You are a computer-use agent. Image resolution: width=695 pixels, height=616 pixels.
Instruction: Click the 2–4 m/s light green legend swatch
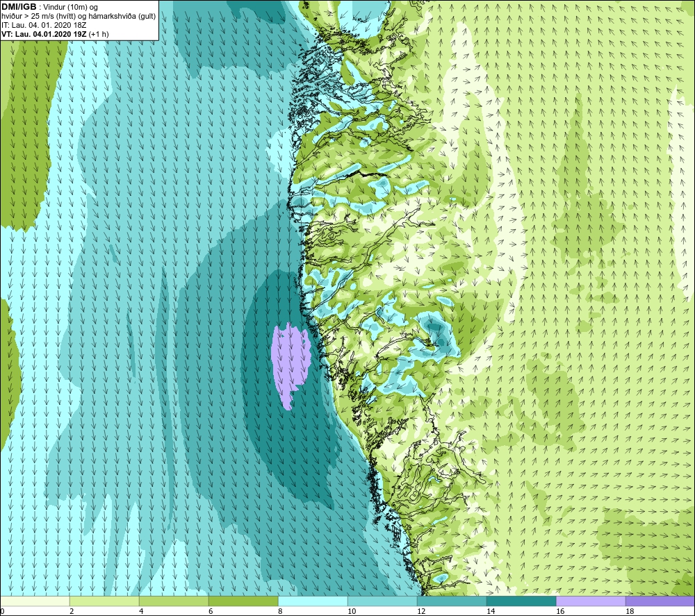[105, 601]
